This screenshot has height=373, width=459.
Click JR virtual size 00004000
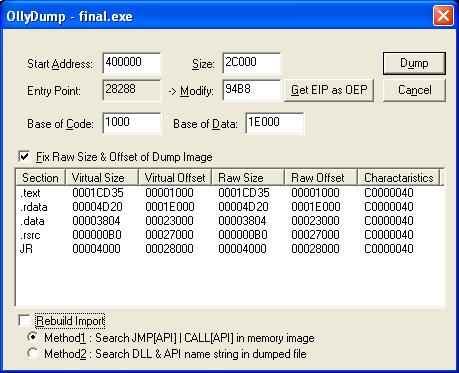point(96,249)
